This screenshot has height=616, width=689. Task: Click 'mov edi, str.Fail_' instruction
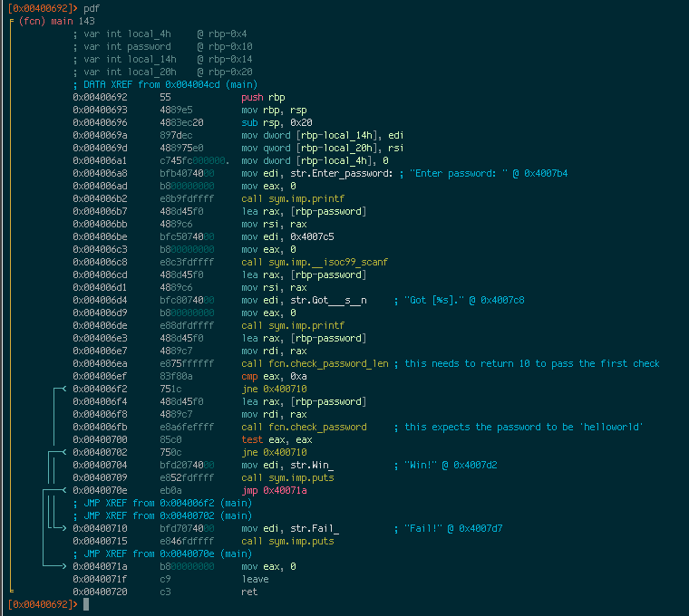(290, 529)
